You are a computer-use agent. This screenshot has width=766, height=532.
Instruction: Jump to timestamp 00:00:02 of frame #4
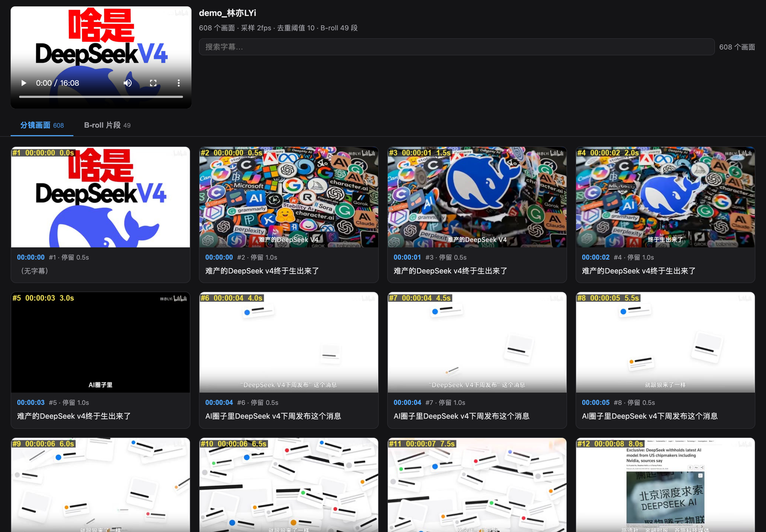pos(595,257)
